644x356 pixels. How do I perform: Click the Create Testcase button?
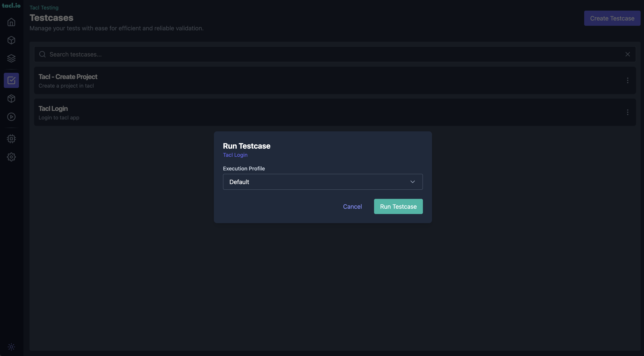[x=612, y=18]
